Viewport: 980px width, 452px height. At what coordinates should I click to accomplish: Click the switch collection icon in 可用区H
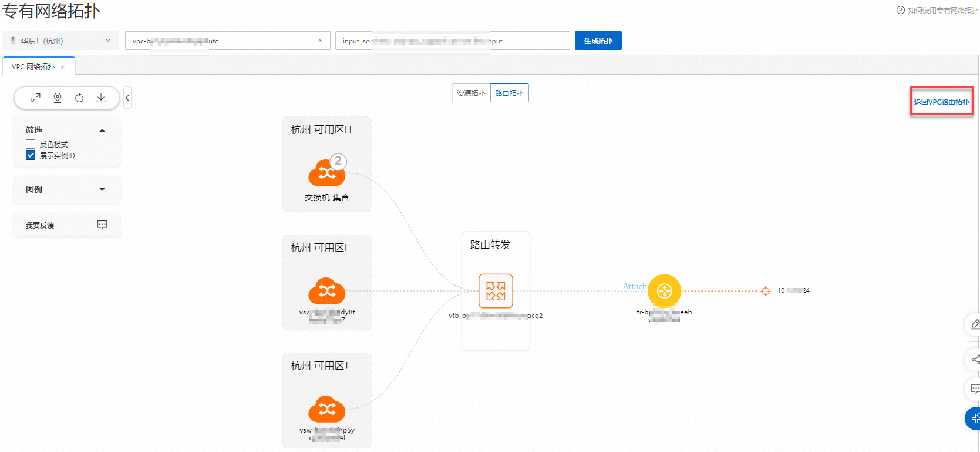(x=326, y=173)
